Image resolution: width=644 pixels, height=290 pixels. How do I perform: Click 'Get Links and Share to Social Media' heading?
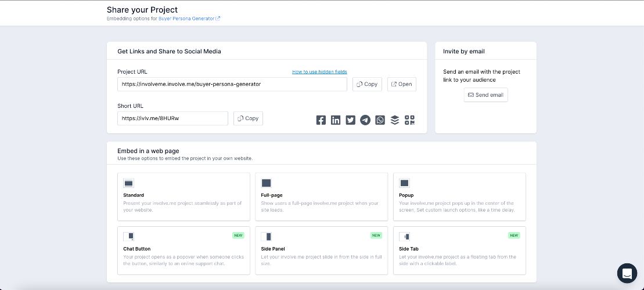(x=169, y=51)
